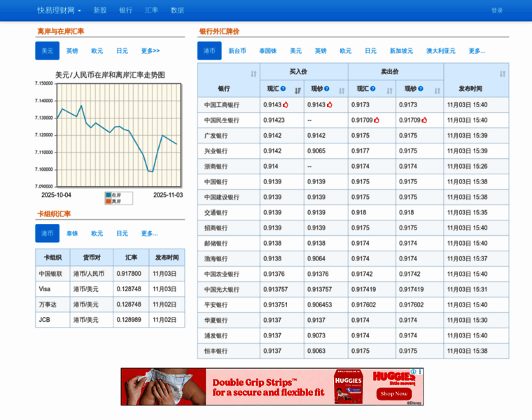Expand 更多... in 银行外汇牌价 currency tabs
Viewport: 532px width, 420px height.
point(476,51)
